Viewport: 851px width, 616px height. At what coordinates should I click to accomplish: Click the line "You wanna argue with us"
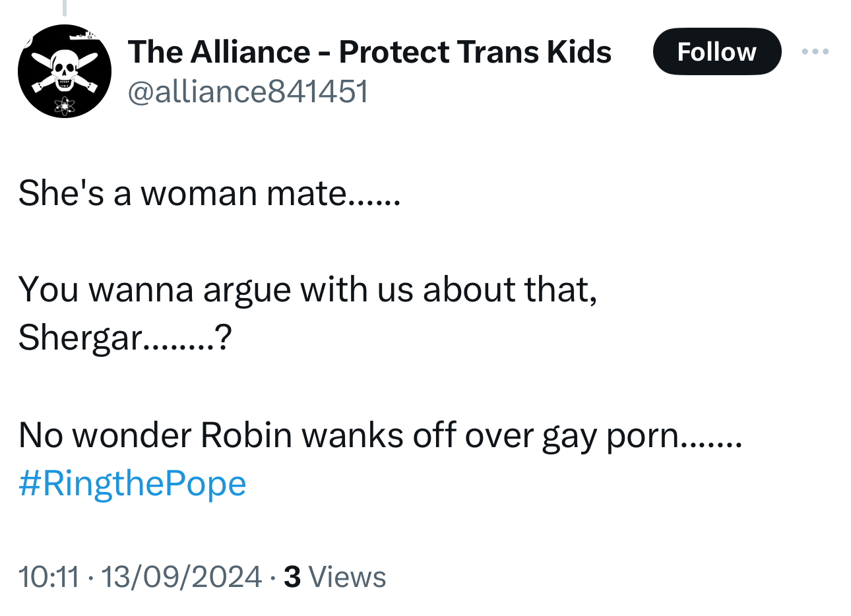[307, 289]
